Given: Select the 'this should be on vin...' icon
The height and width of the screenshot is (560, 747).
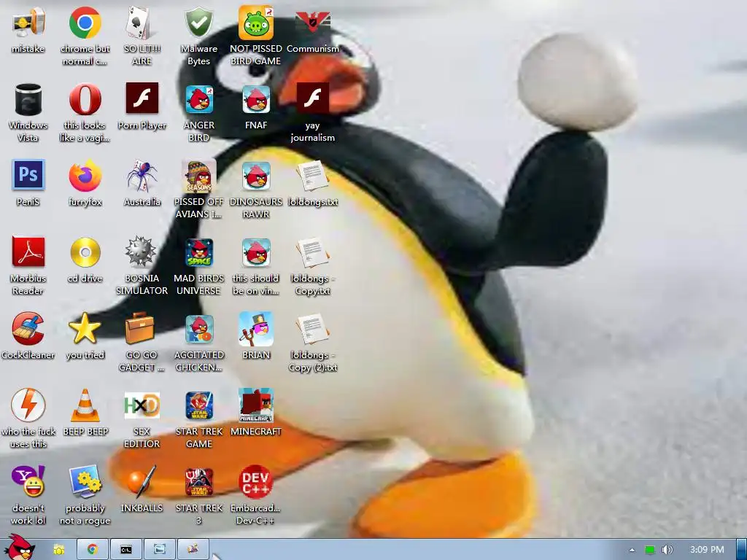Looking at the screenshot, I should click(x=256, y=253).
